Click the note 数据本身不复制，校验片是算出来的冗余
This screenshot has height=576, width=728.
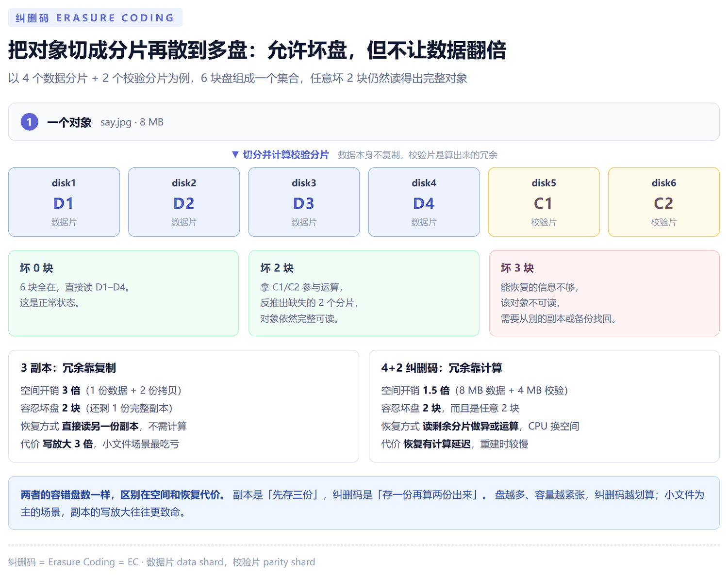[418, 155]
